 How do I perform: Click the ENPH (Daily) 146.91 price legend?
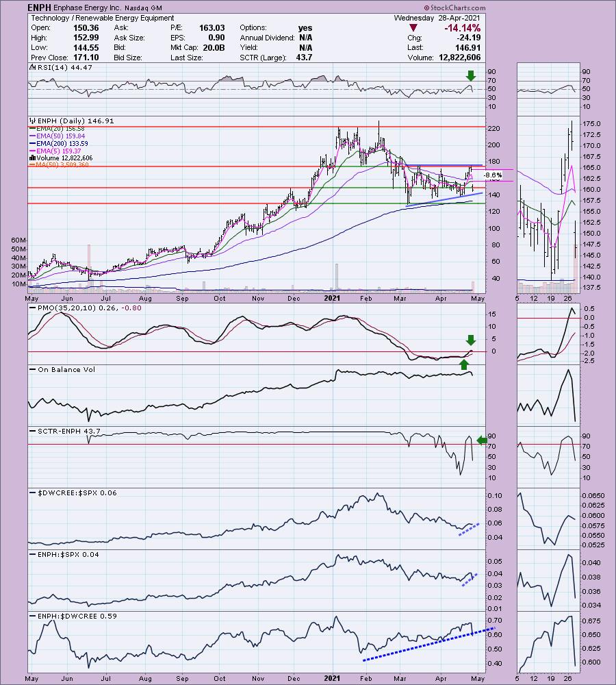tap(75, 121)
